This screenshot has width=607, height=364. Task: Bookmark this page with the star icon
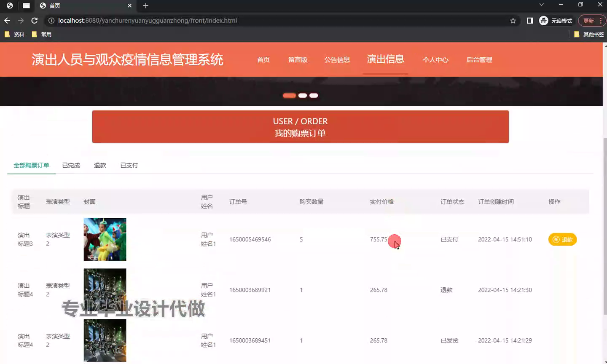[513, 21]
